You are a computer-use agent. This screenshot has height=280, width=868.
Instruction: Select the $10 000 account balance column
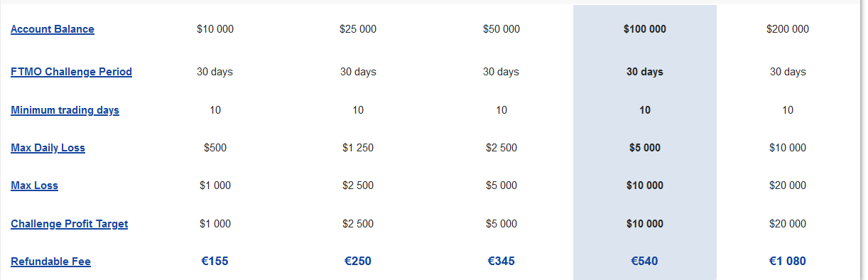tap(215, 29)
